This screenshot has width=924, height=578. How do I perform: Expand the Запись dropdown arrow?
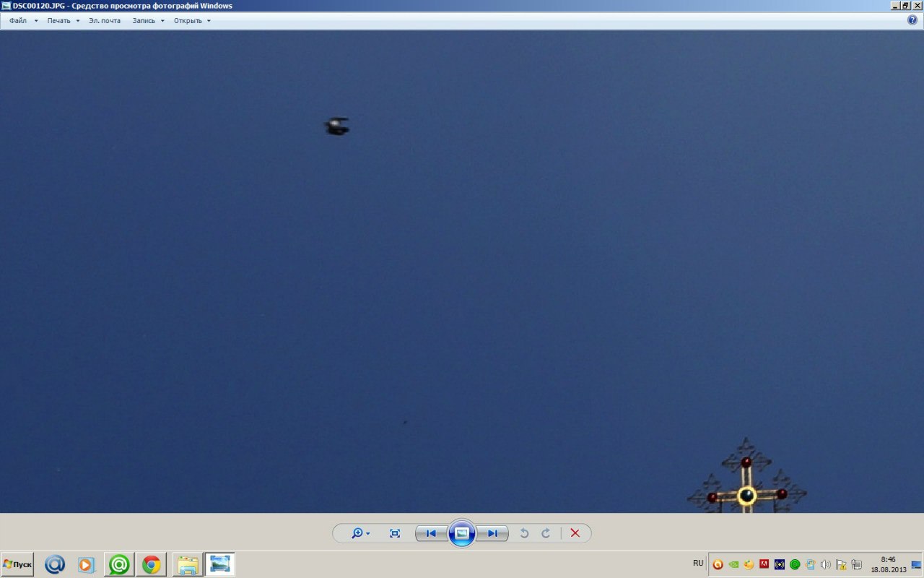pos(162,21)
